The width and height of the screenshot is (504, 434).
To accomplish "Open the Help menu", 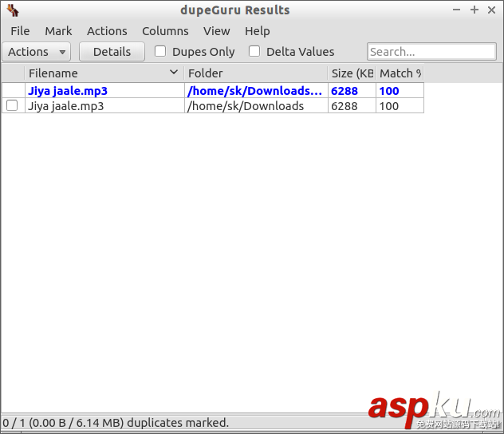I will [257, 31].
